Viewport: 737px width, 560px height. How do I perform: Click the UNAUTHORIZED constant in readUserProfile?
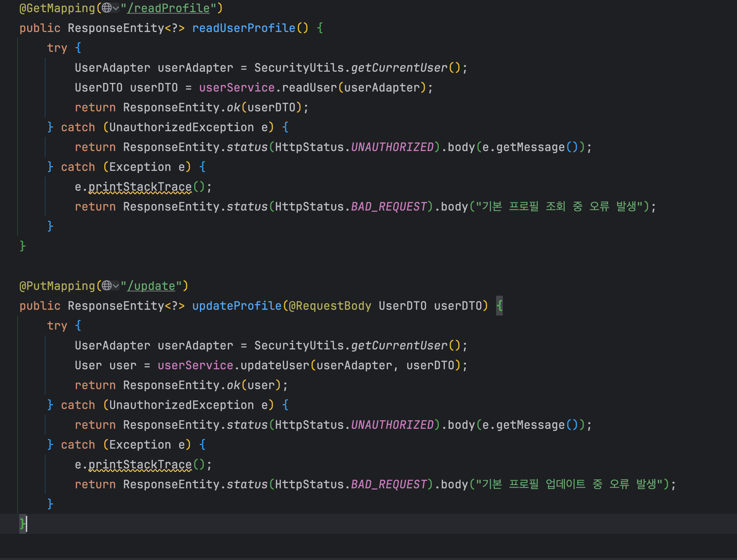(392, 147)
